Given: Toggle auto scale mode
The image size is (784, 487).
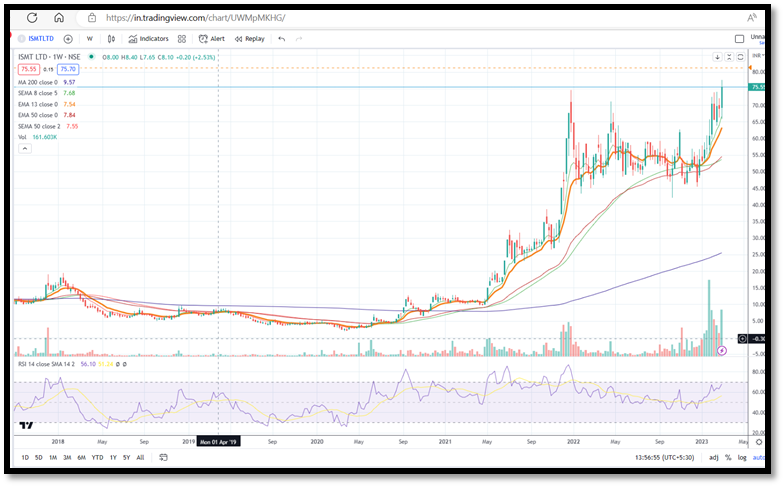Looking at the screenshot, I should coord(758,458).
